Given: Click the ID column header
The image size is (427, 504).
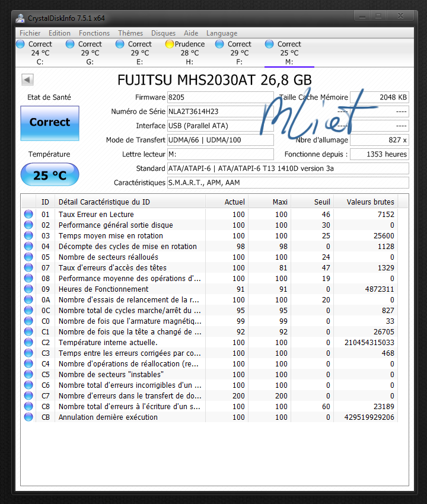Looking at the screenshot, I should click(45, 202).
